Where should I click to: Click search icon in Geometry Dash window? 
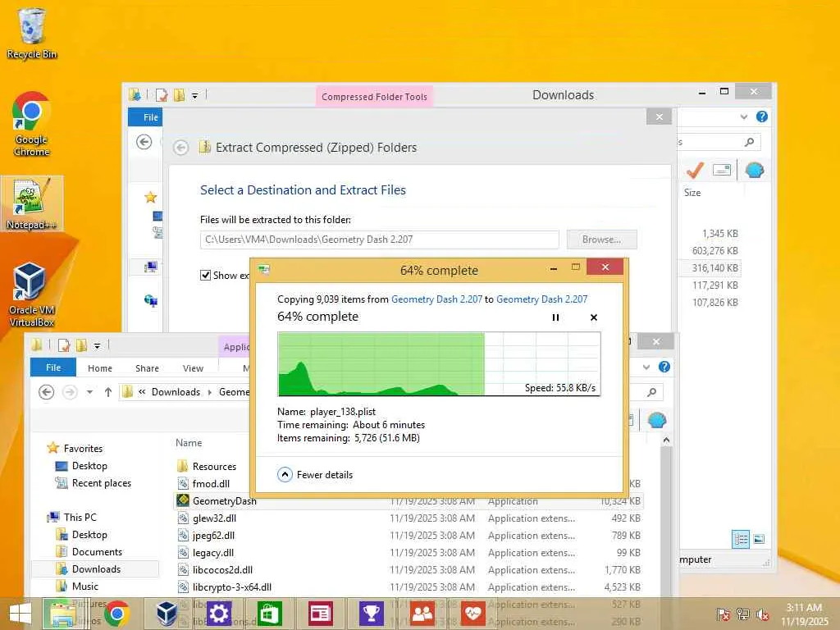point(652,392)
